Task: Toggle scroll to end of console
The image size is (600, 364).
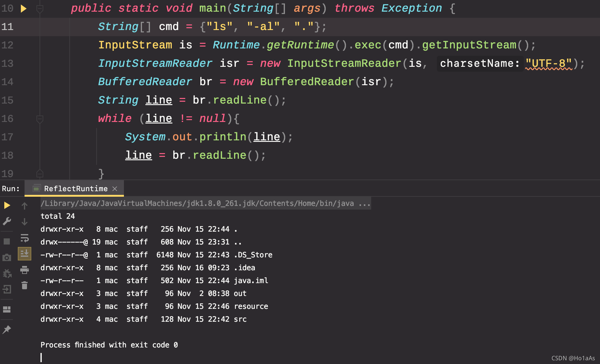Action: click(x=25, y=254)
